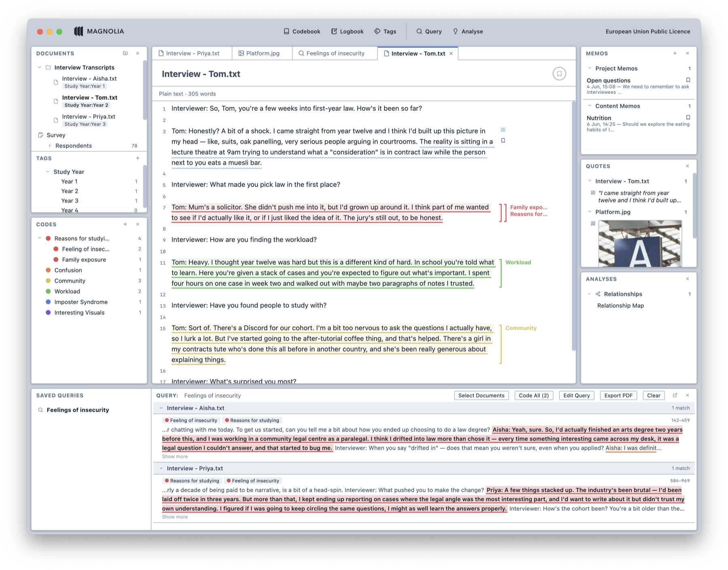Viewport: 728px width, 570px height.
Task: Export query results as PDF
Action: point(618,395)
